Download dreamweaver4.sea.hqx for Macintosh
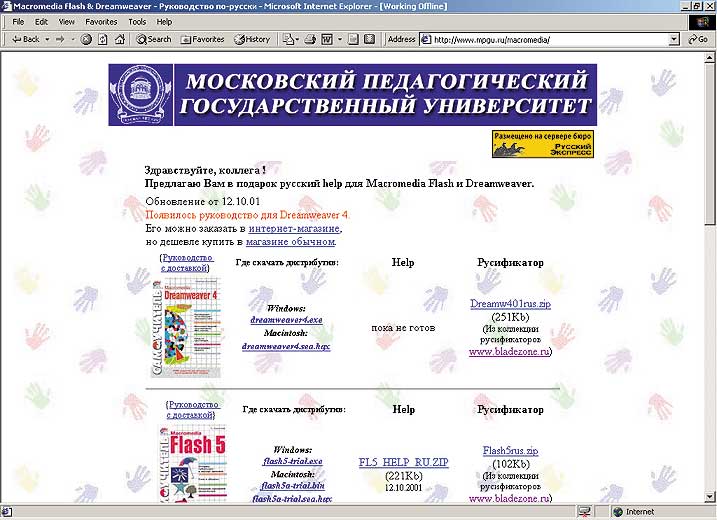This screenshot has height=520, width=717. coord(286,346)
